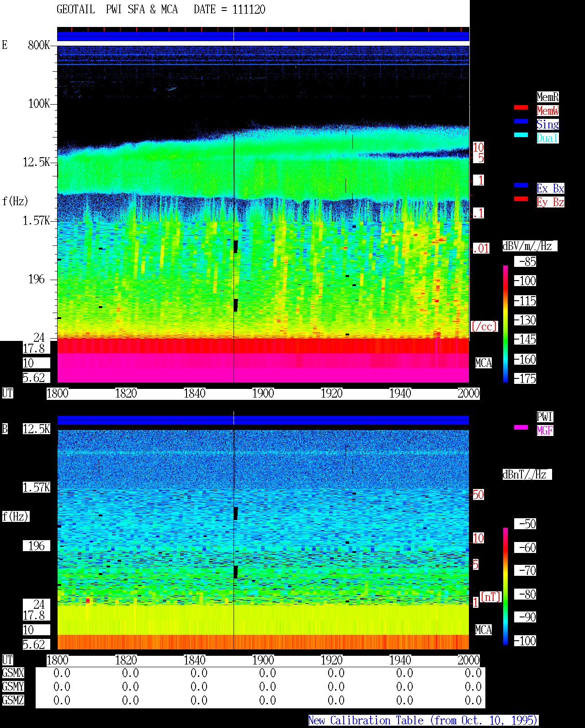Click the red Ey Bz legend swatch
Image resolution: width=585 pixels, height=728 pixels.
click(521, 199)
